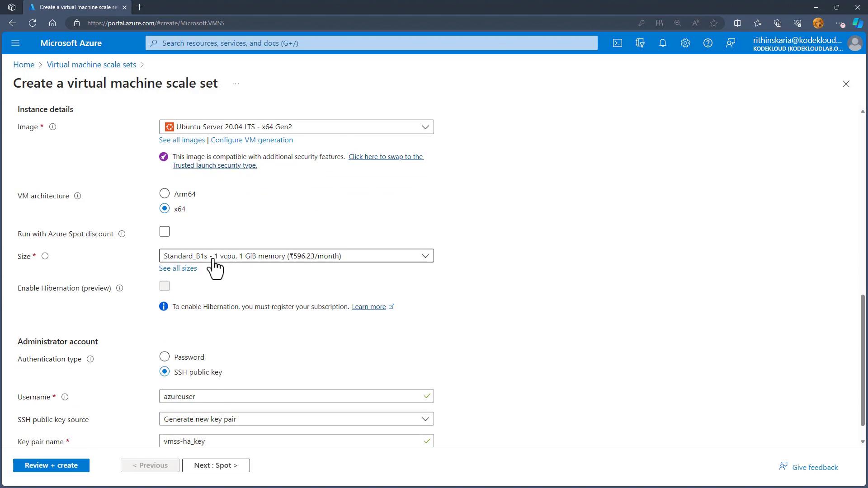This screenshot has width=868, height=488.
Task: Click the browser tab titled Create a virtual machine
Action: pyautogui.click(x=77, y=7)
